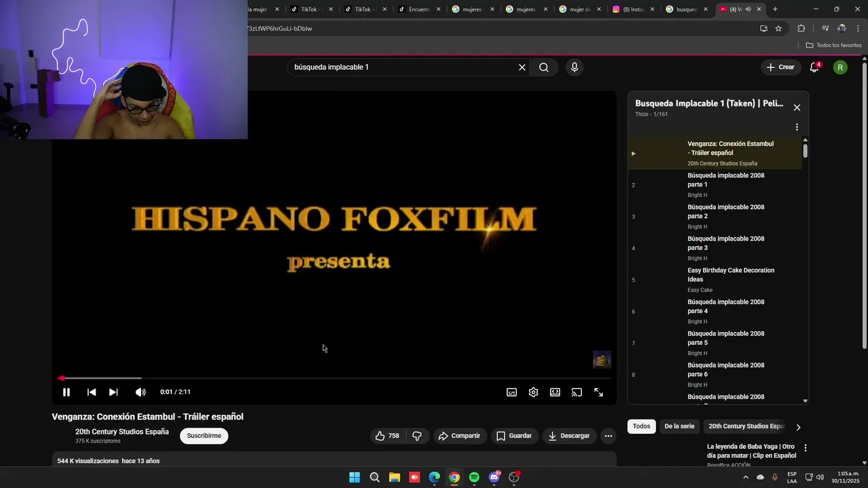This screenshot has height=488, width=868.
Task: Select the '20th Century Studios España' filter chip
Action: [746, 426]
